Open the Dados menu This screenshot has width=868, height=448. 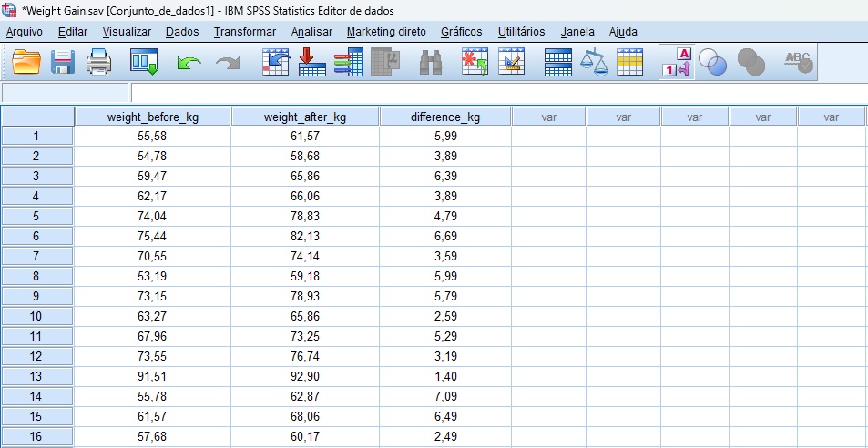182,32
